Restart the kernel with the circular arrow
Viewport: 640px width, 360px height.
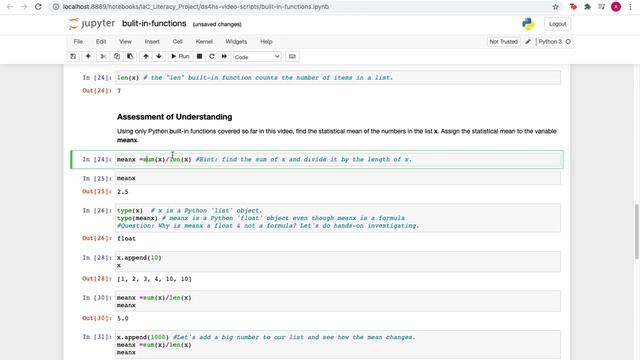pyautogui.click(x=212, y=56)
